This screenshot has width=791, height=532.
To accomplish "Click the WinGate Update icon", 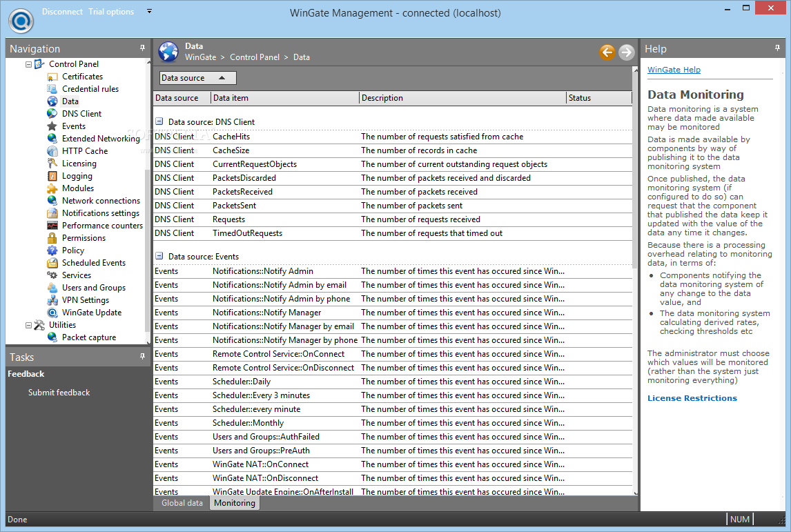I will point(52,313).
